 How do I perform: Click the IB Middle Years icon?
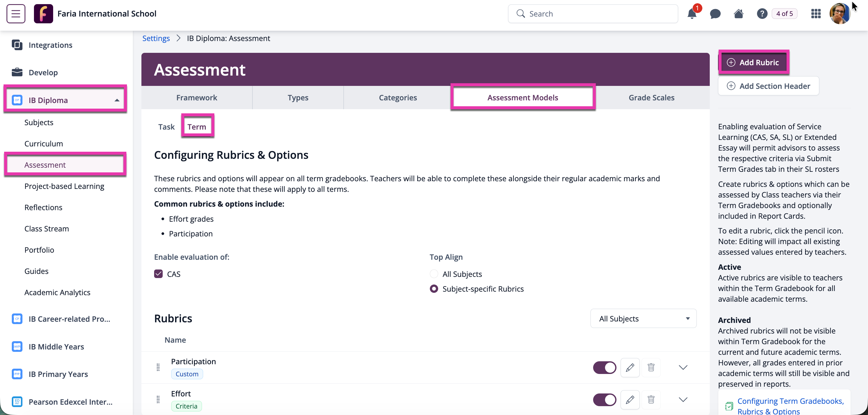17,346
